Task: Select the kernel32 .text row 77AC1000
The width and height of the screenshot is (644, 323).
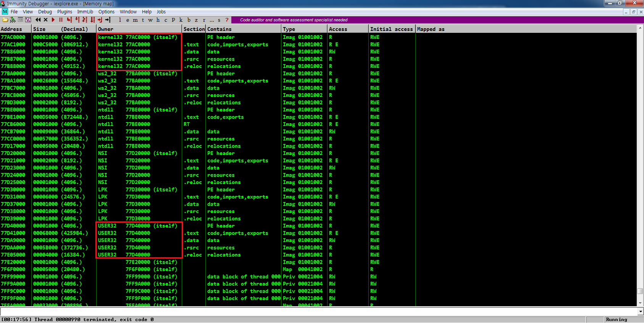Action: coord(318,45)
